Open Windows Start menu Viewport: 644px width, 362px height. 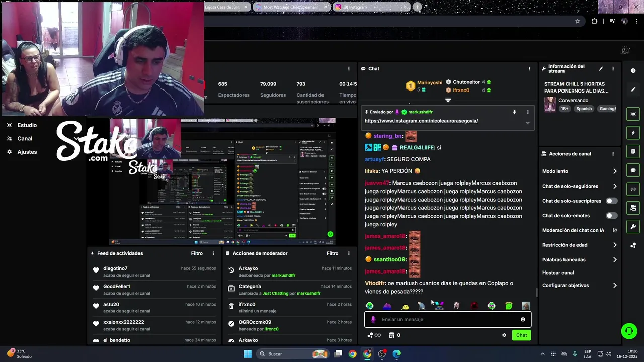pyautogui.click(x=248, y=354)
